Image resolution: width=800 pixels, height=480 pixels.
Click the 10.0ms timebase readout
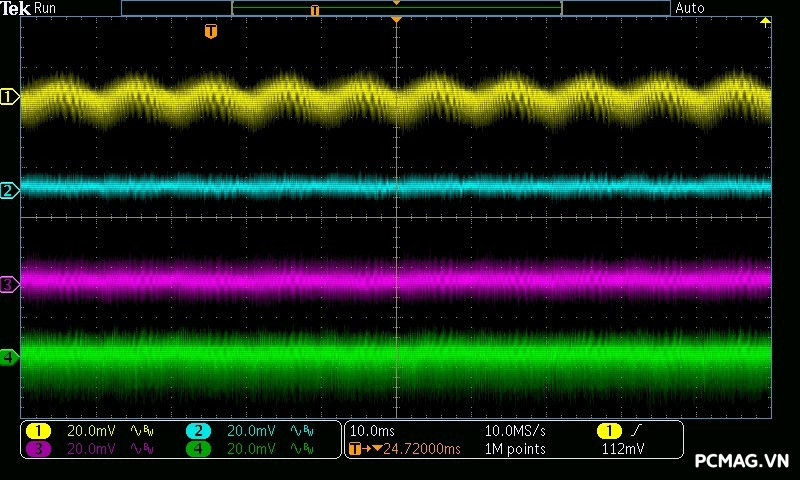[x=370, y=431]
